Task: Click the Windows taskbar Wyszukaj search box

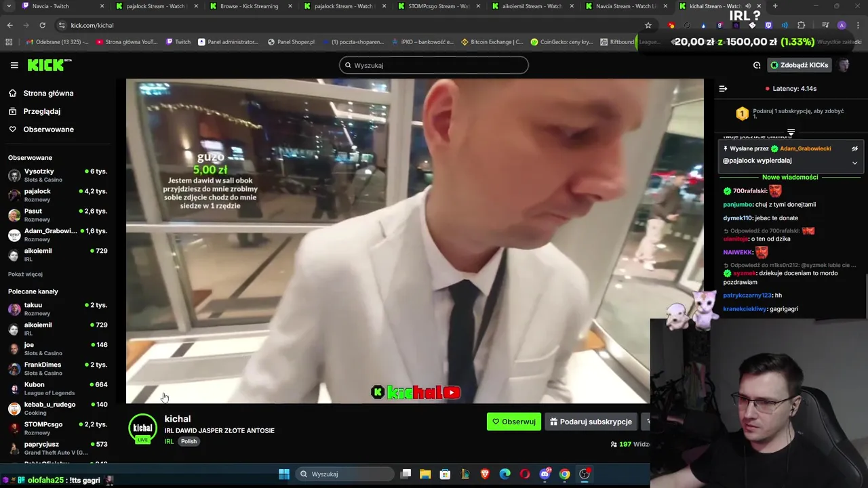Action: pos(346,474)
